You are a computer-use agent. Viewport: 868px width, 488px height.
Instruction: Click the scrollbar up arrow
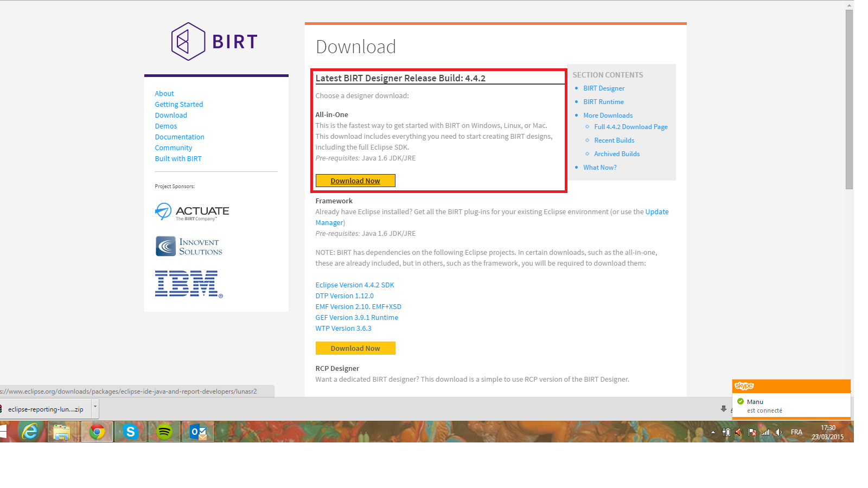[x=849, y=5]
